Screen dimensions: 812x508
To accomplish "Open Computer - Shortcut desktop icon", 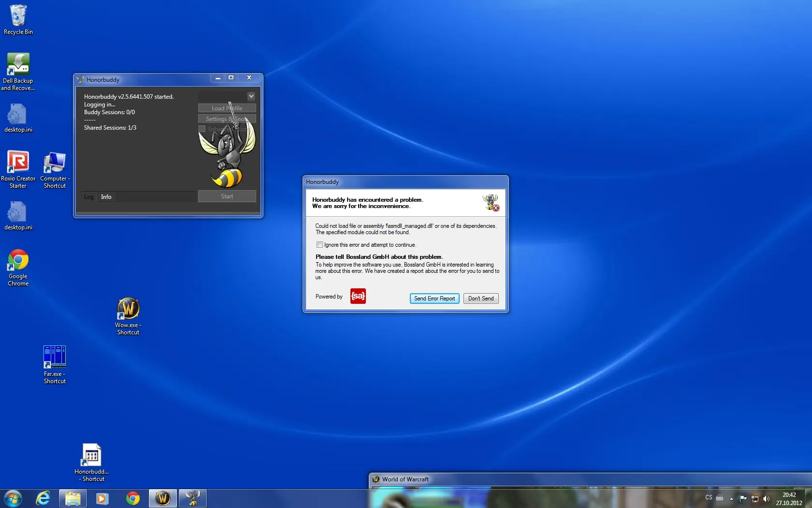I will click(x=55, y=169).
